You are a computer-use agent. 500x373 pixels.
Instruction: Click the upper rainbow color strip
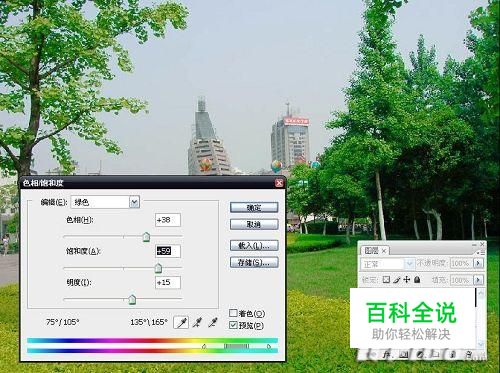[x=152, y=340]
